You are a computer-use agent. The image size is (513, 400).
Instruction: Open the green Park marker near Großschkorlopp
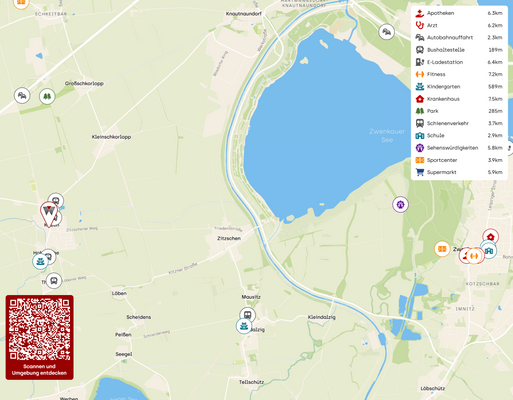[47, 97]
